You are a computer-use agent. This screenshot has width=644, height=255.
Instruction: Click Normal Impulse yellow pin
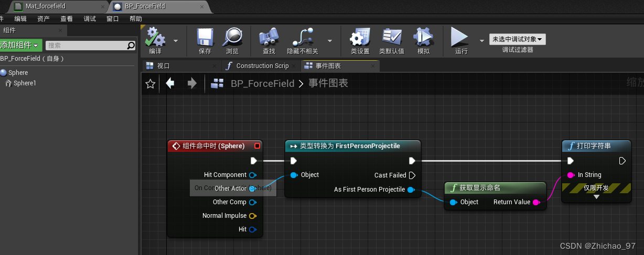253,216
